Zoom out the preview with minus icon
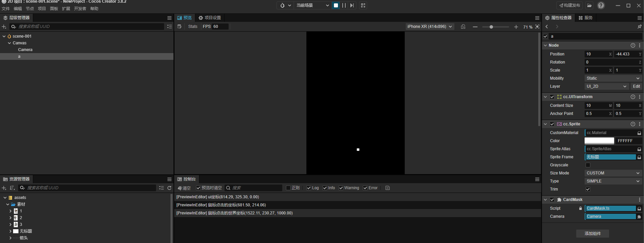The width and height of the screenshot is (644, 243). tap(475, 27)
